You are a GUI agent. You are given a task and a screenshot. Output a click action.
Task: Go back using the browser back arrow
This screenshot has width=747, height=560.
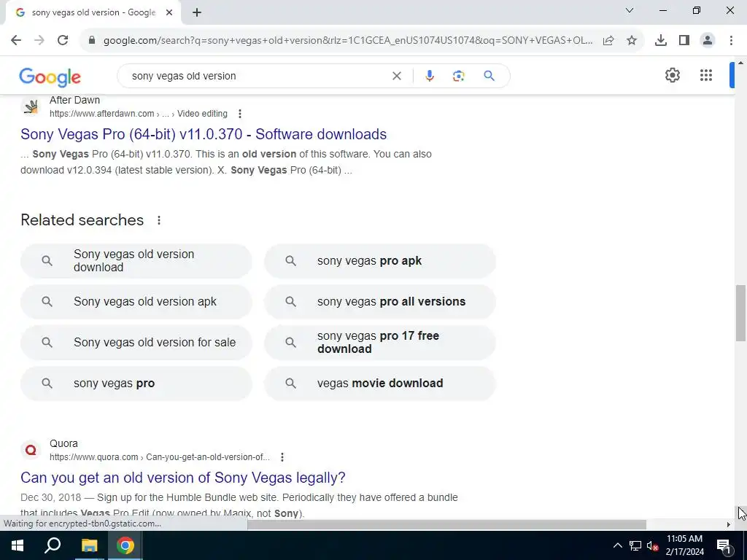pos(16,41)
